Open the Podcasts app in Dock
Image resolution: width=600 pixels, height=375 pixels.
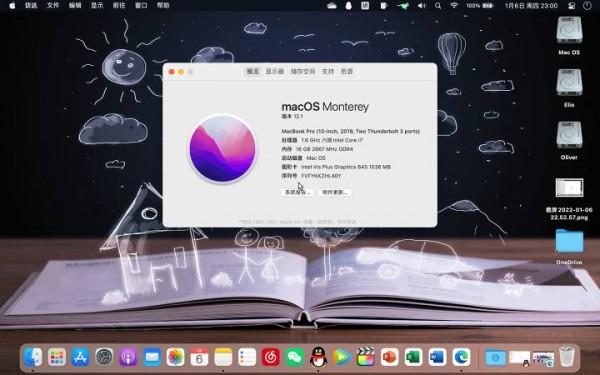pos(128,357)
